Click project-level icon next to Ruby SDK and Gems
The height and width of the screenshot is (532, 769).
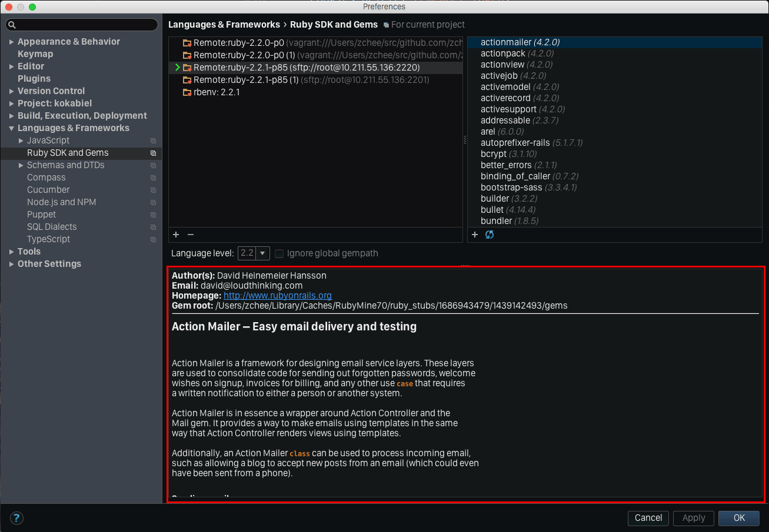[153, 153]
